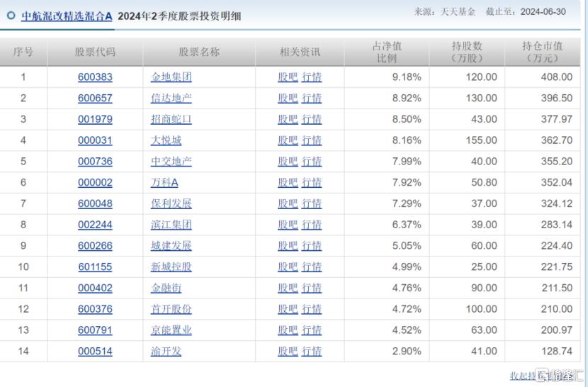Image resolution: width=588 pixels, height=387 pixels.
Task: Open the 保利发展 stock name link
Action: (171, 203)
